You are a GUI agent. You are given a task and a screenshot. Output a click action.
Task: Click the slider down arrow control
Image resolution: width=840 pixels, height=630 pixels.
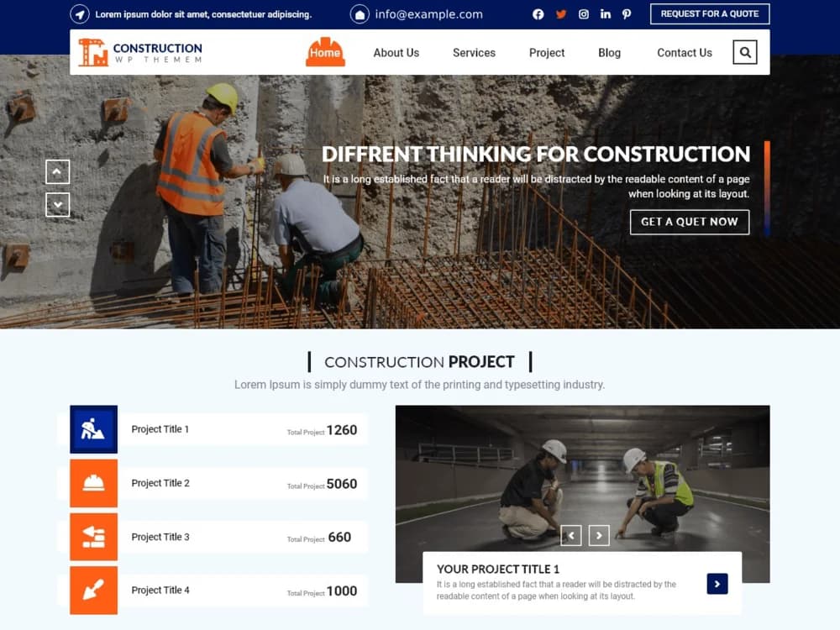tap(57, 204)
